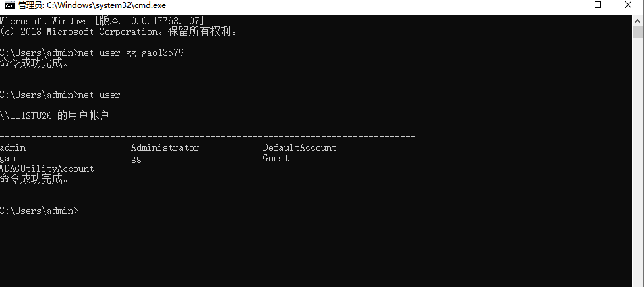Click the empty scrollbar track below the thumb
Screen dimensions: 644x287
[638, 160]
